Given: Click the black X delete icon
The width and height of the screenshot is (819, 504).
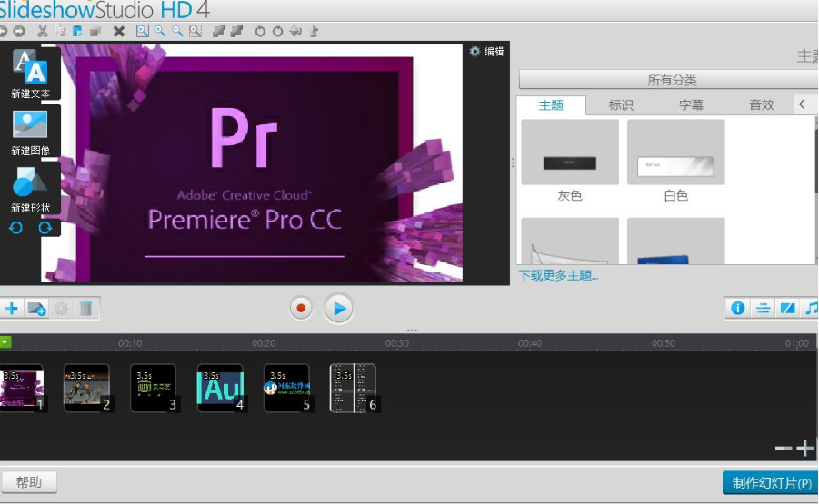Looking at the screenshot, I should [x=119, y=31].
